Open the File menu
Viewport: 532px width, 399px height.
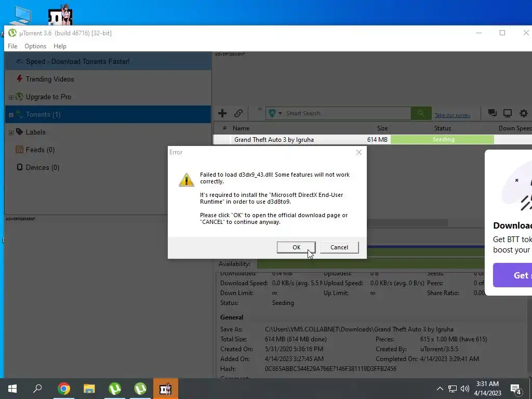(x=12, y=46)
